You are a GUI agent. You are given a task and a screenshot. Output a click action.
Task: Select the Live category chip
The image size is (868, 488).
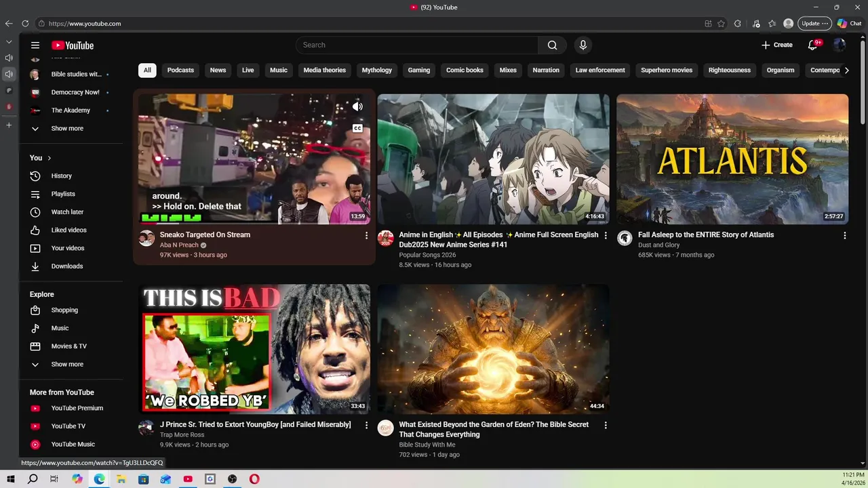pyautogui.click(x=248, y=70)
